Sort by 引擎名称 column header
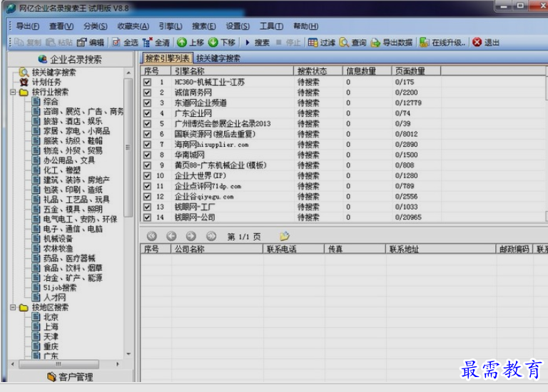Screen dimensions: 548x392 pos(232,71)
